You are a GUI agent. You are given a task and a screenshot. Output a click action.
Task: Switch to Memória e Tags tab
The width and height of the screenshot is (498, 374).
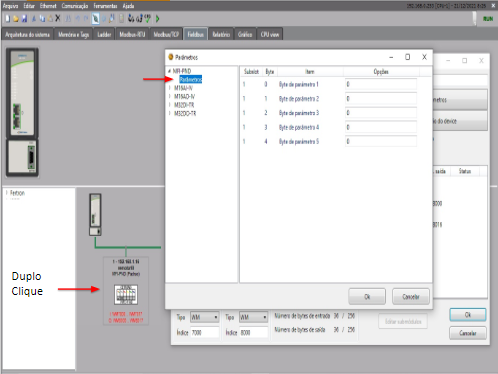pyautogui.click(x=73, y=34)
